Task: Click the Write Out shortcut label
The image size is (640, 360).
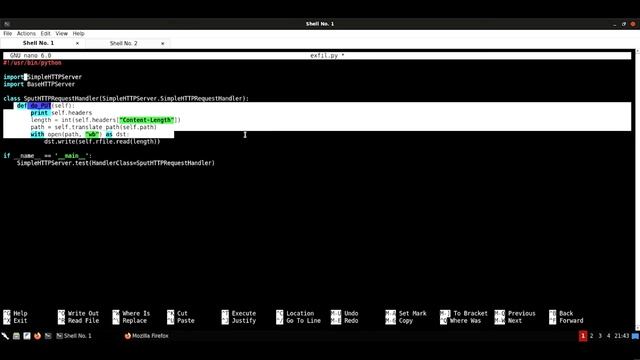Action: click(83, 313)
